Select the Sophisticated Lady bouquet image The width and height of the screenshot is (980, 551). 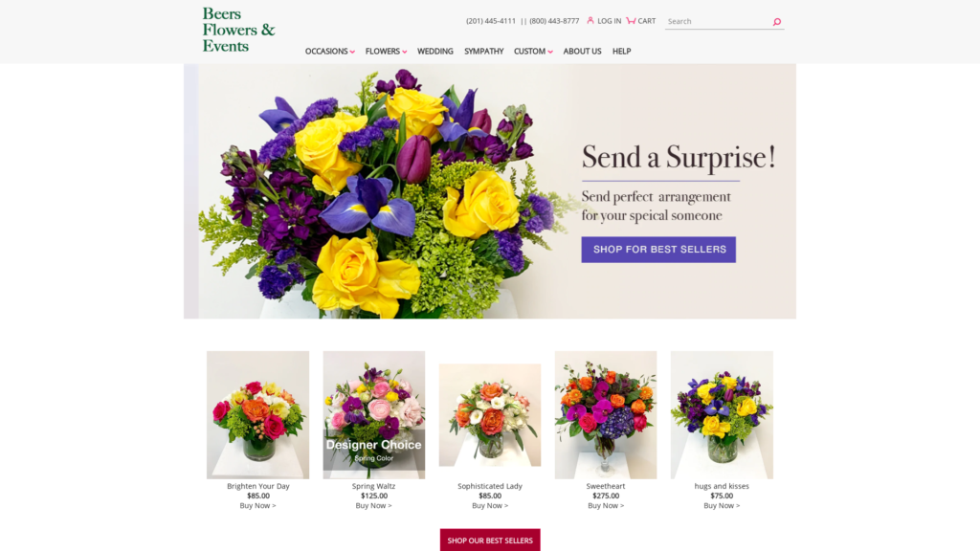[x=490, y=415]
